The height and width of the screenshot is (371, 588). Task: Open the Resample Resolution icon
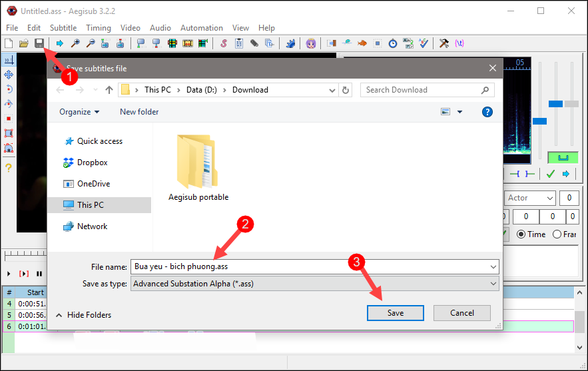(x=378, y=43)
